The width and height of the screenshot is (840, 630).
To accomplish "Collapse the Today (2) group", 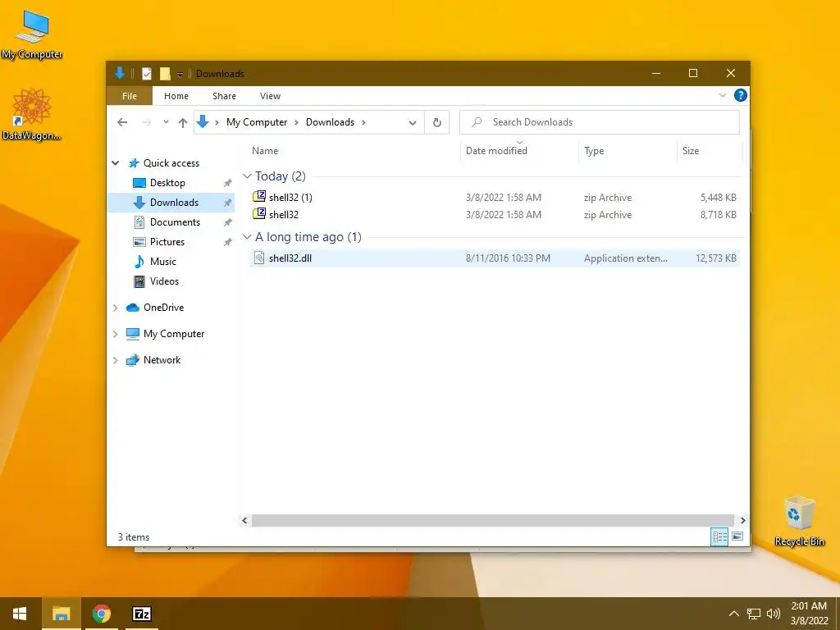I will 247,176.
